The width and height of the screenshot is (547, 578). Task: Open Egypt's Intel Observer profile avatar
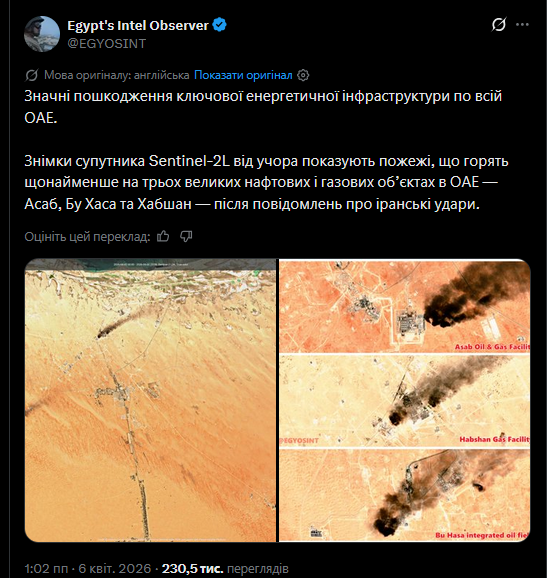point(42,34)
